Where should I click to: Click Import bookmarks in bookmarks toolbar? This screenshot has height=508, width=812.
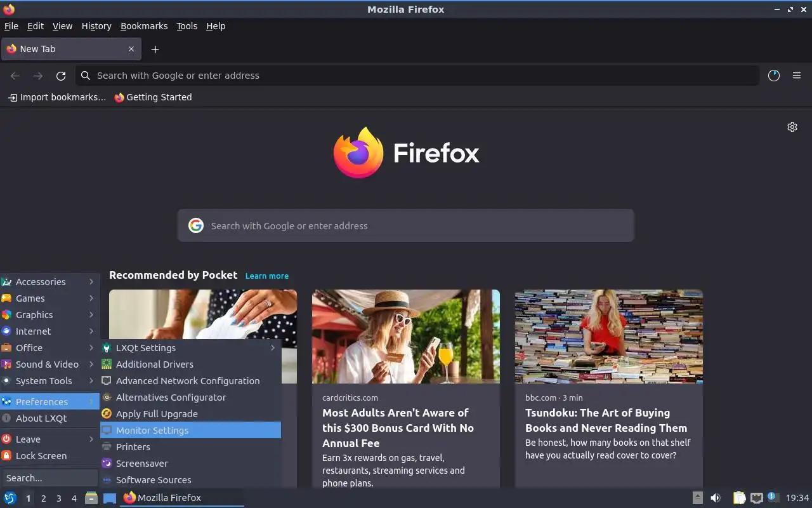(x=57, y=97)
